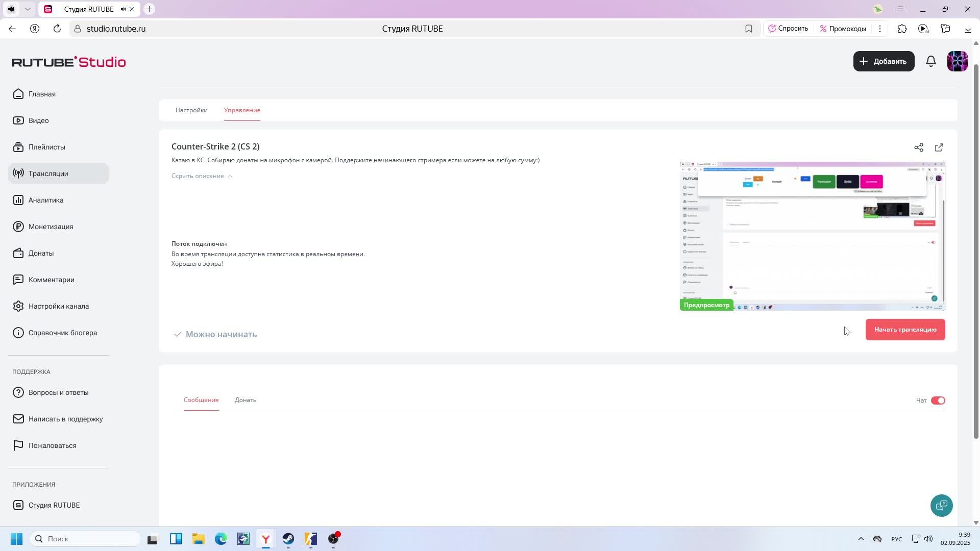Open Настройки канала in sidebar
980x551 pixels.
coord(58,306)
